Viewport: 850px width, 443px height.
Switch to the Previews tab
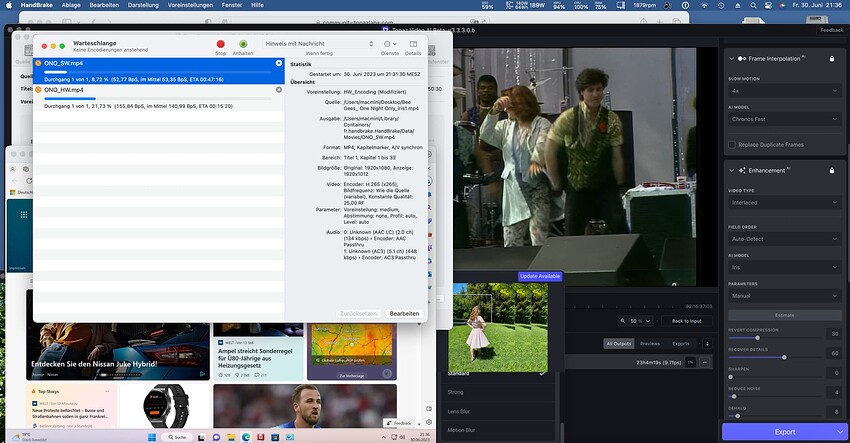pyautogui.click(x=650, y=344)
